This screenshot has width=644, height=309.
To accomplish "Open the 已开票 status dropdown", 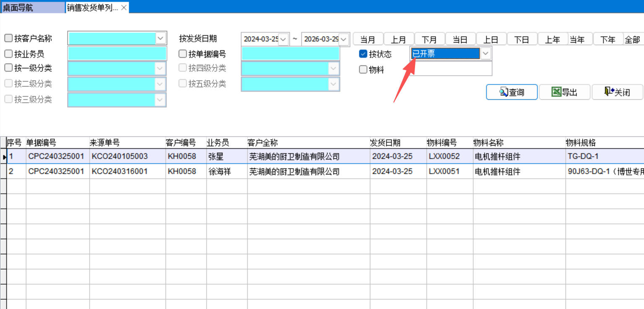I will pos(486,54).
